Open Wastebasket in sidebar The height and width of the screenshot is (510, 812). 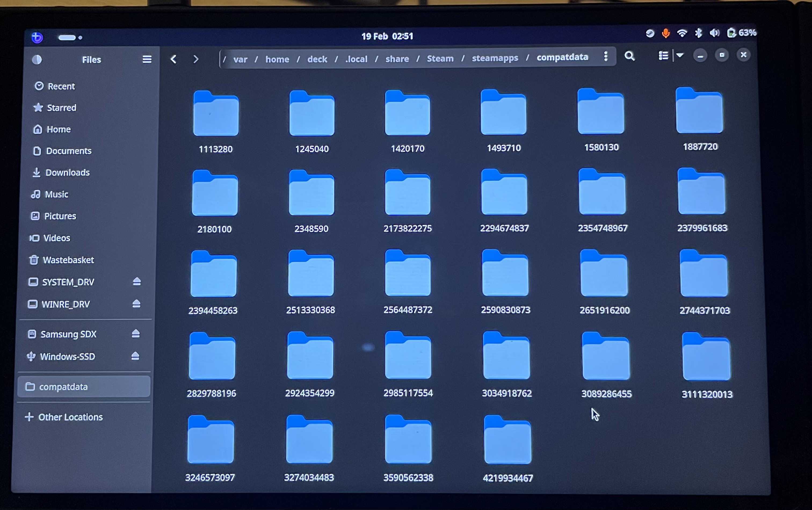(68, 260)
